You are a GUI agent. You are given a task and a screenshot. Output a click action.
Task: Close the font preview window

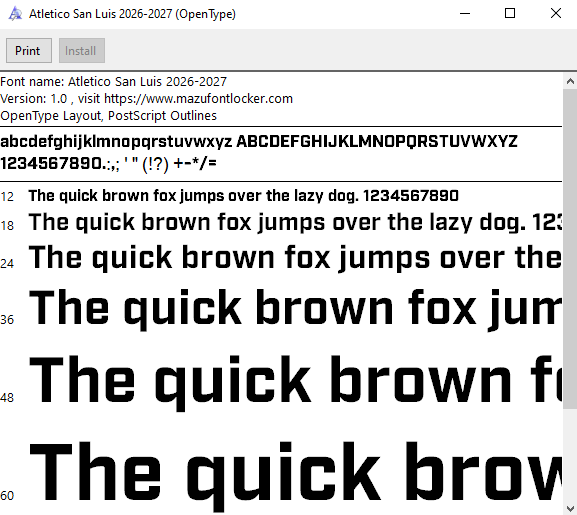555,14
